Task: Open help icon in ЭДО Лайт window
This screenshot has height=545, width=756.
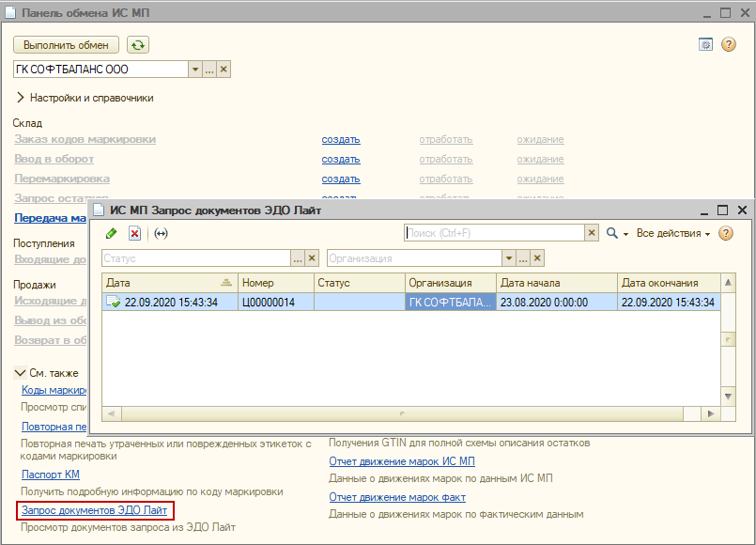Action: click(726, 233)
